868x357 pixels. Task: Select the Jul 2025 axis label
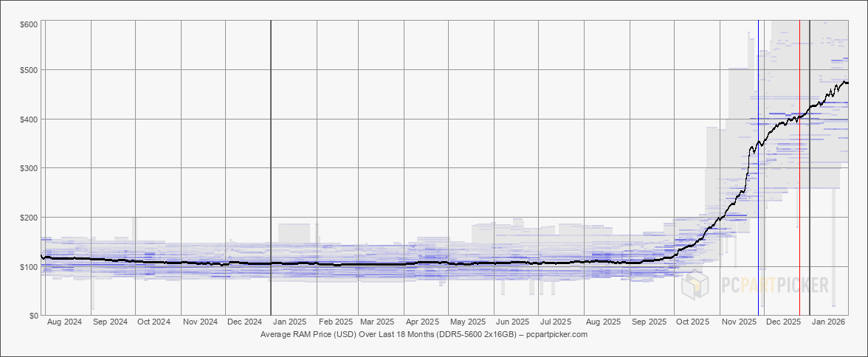(556, 322)
